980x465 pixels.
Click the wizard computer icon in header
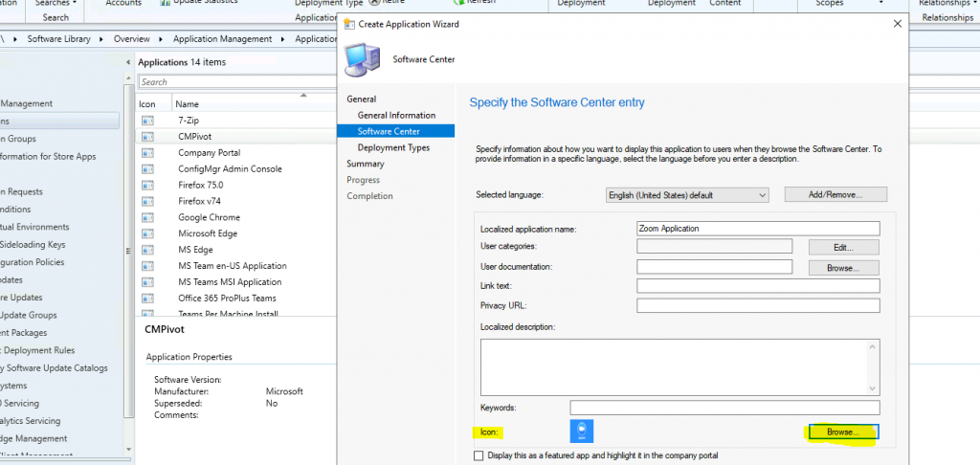[361, 59]
